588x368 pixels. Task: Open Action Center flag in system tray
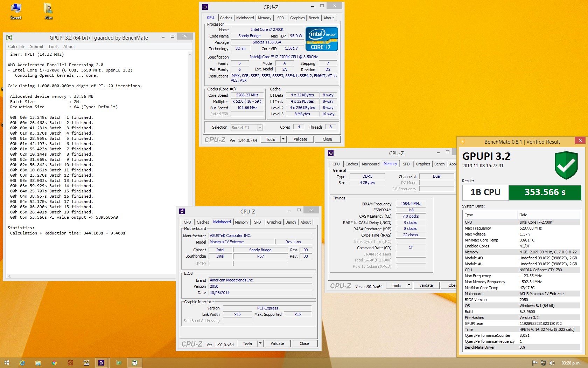[x=535, y=363]
